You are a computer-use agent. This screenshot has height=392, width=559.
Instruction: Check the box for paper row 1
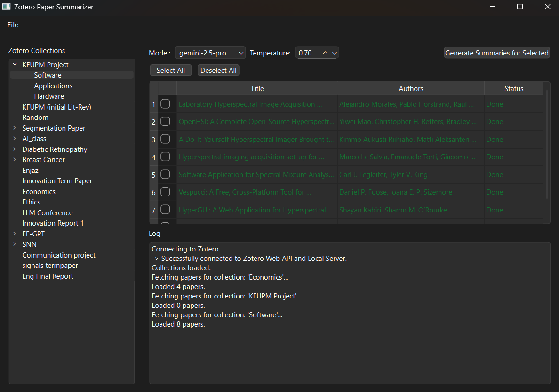pos(165,104)
